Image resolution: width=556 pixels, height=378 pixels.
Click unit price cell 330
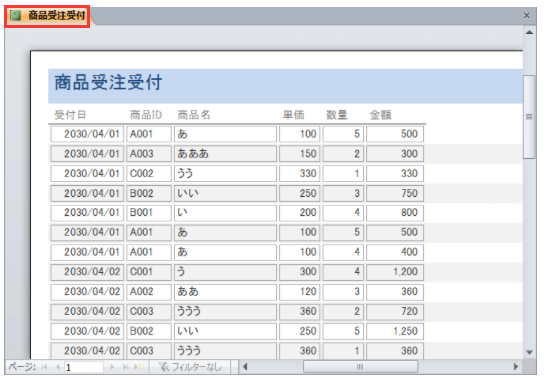(x=300, y=173)
